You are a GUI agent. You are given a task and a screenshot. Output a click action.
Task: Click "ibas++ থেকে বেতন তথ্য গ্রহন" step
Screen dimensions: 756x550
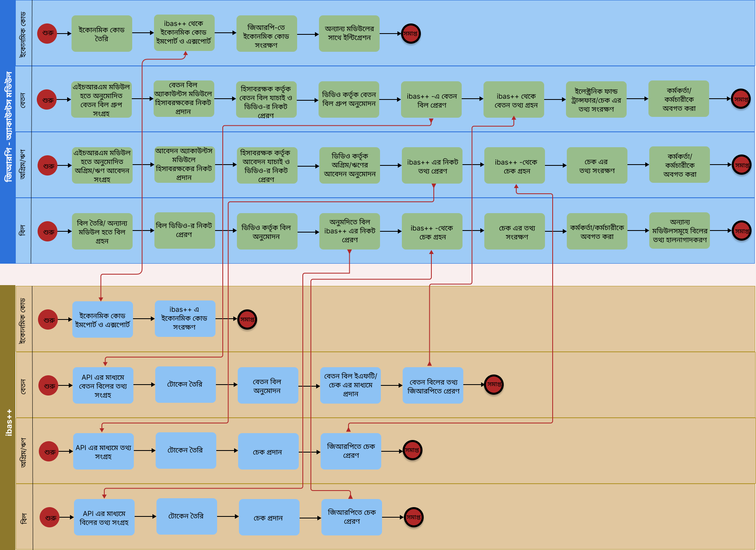514,99
